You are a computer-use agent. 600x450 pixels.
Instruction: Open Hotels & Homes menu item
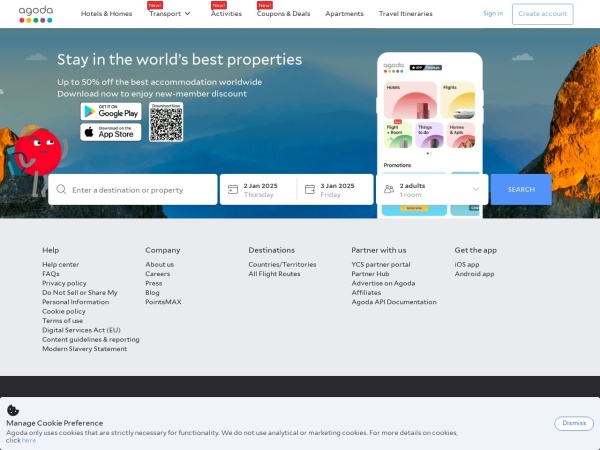(106, 14)
